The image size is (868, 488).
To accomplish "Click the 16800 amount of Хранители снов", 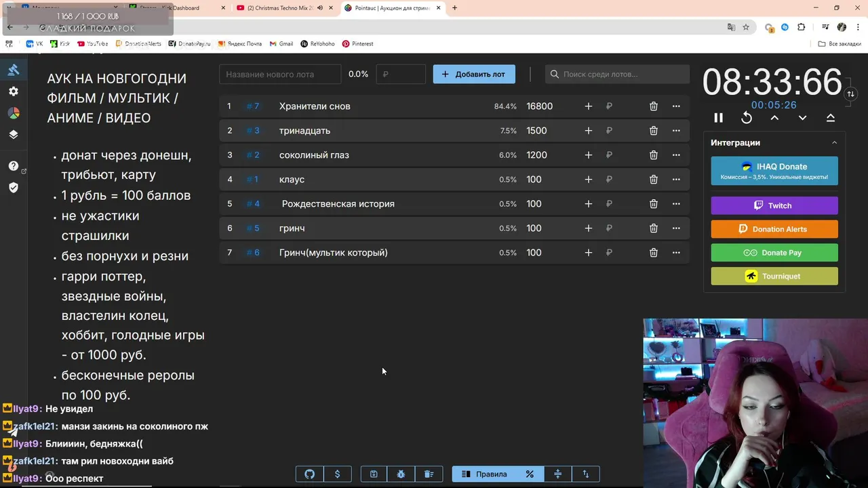I will [540, 106].
